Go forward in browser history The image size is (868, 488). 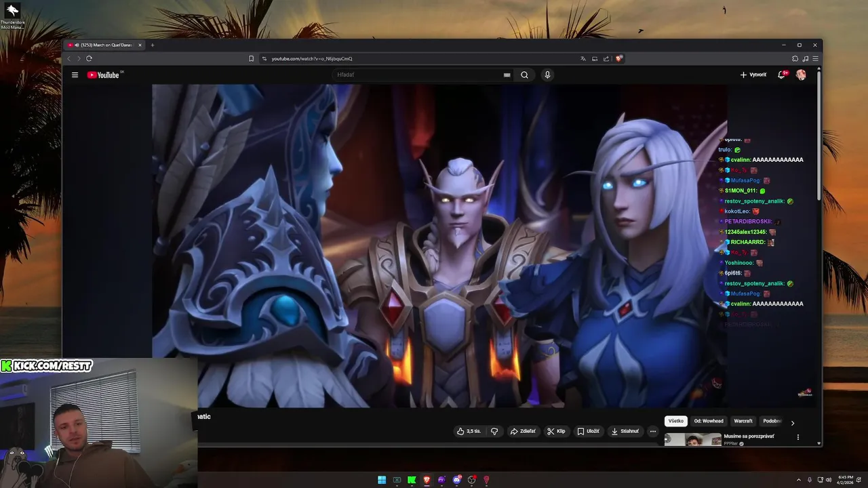(x=78, y=59)
